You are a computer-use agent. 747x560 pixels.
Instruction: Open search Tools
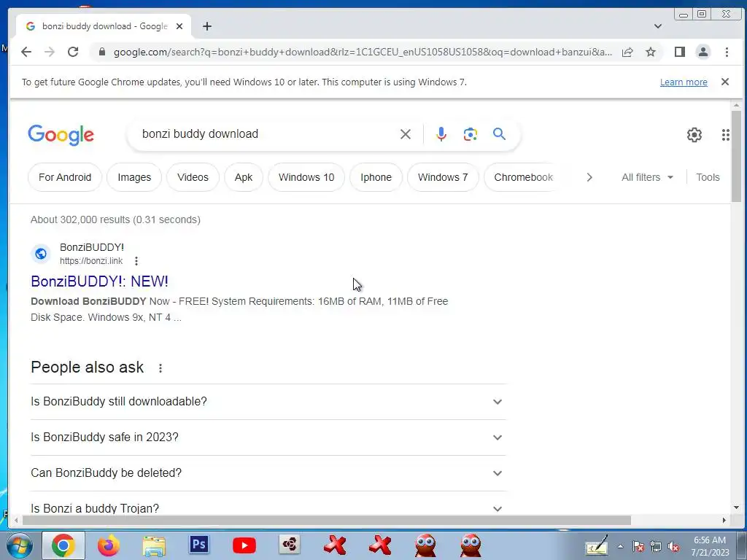click(708, 177)
